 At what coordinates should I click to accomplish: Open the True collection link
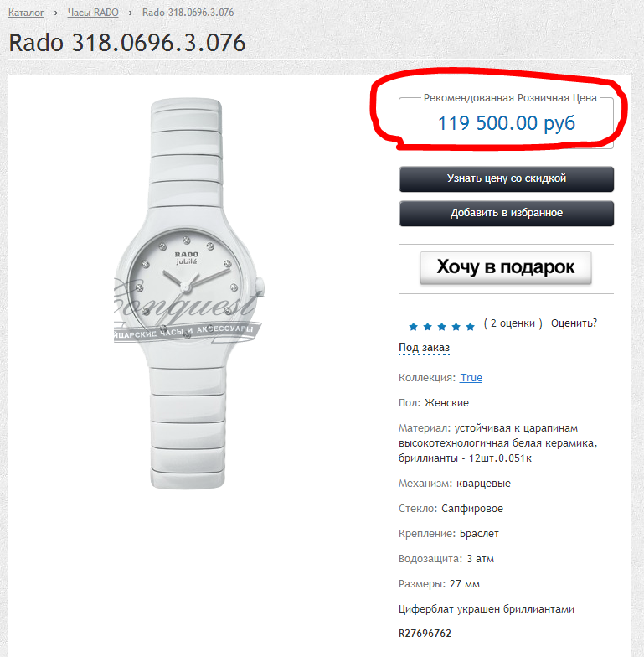[471, 377]
